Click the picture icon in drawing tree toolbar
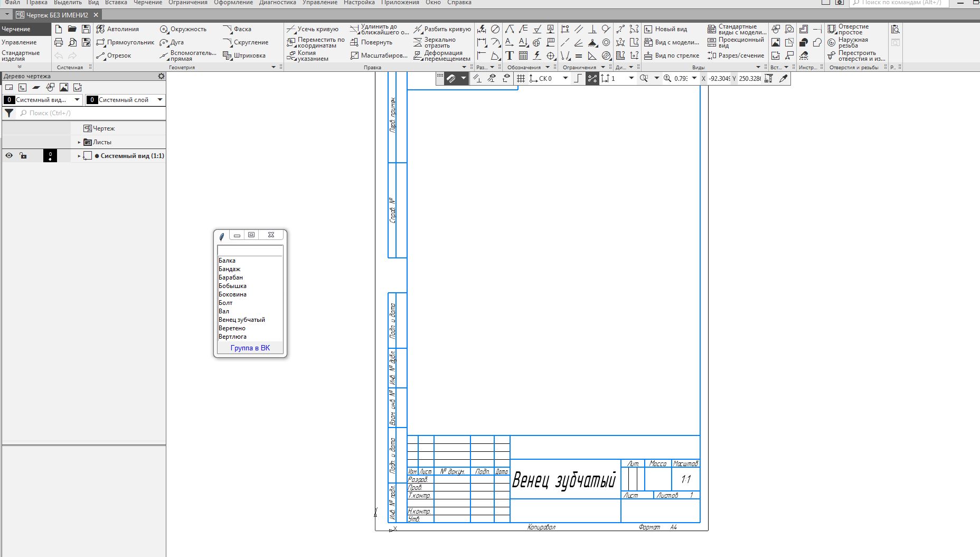This screenshot has width=980, height=557. [64, 87]
